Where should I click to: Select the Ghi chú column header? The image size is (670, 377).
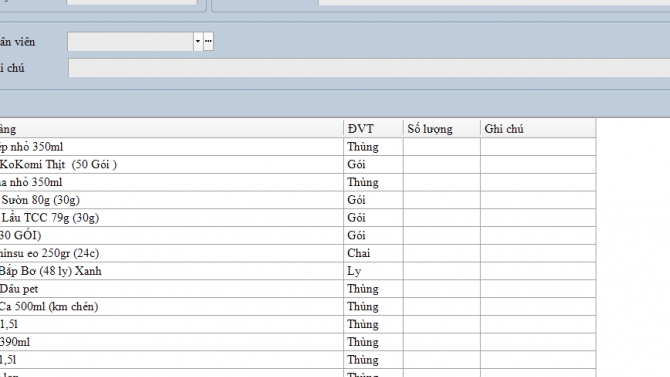coord(538,129)
